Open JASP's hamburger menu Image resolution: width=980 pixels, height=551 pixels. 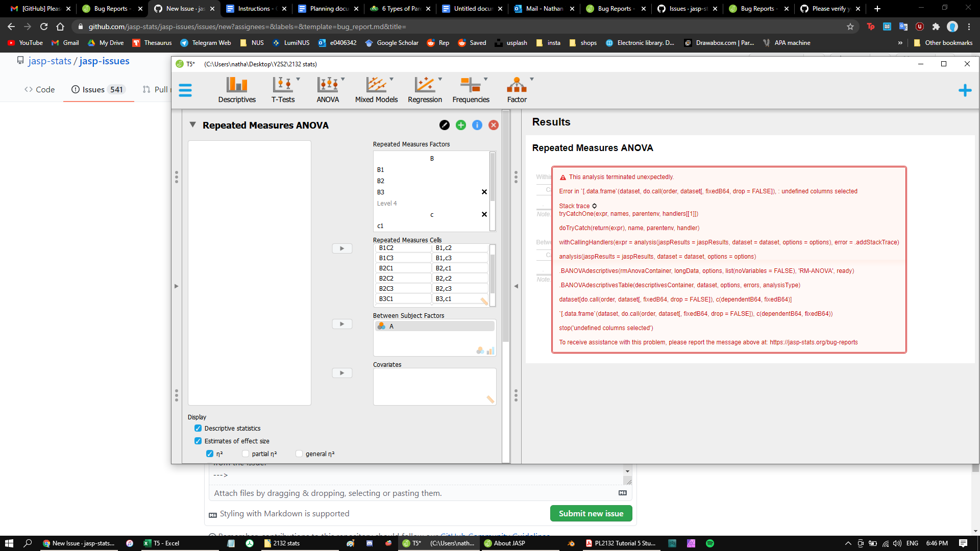(185, 90)
